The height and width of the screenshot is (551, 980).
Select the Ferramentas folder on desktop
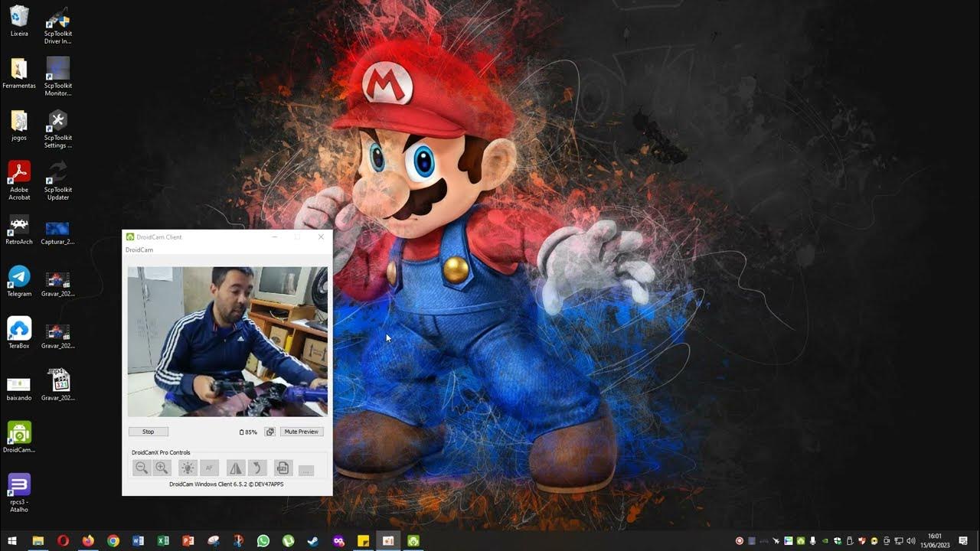[19, 73]
